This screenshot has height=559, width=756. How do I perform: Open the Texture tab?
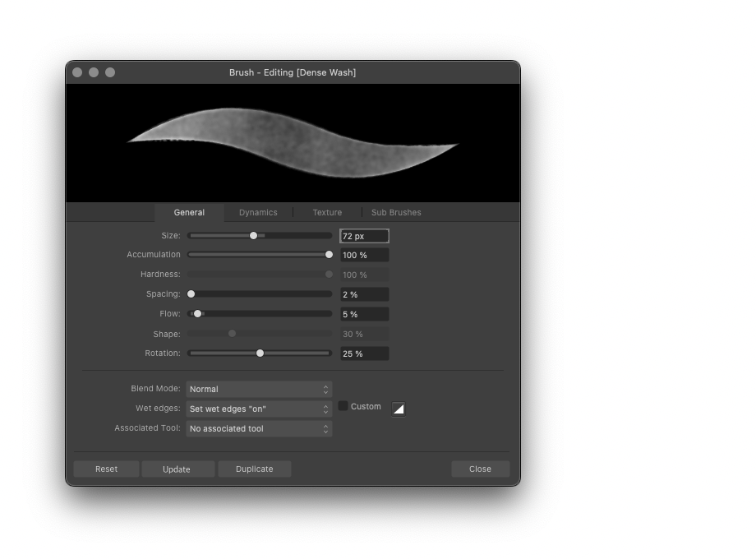pyautogui.click(x=327, y=212)
